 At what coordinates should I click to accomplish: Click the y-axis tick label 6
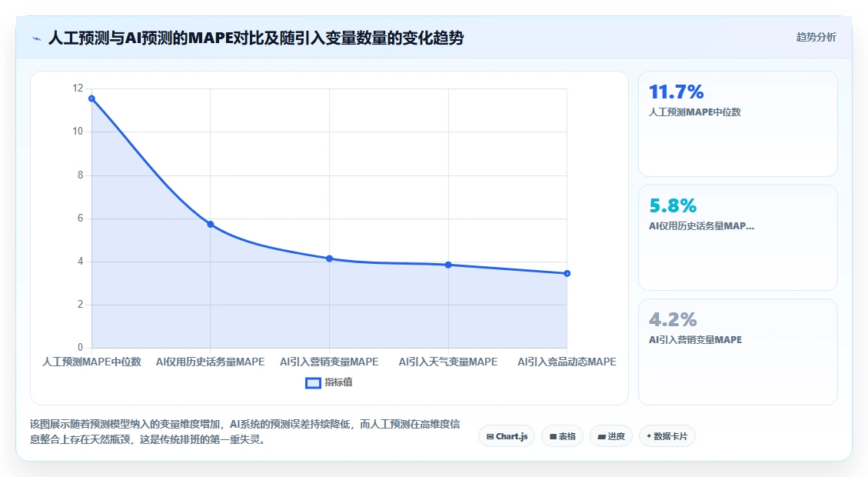pos(80,218)
